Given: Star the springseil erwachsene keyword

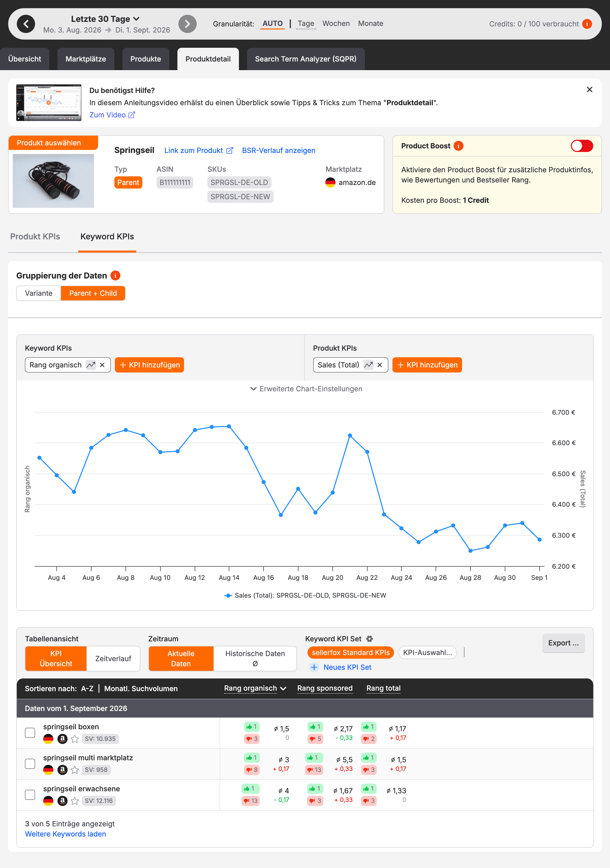Looking at the screenshot, I should (x=75, y=801).
